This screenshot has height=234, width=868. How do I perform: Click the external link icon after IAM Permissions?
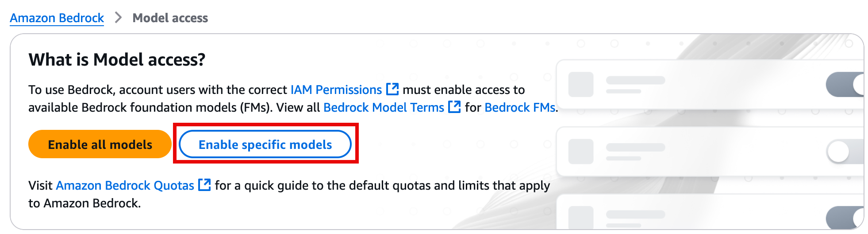pyautogui.click(x=392, y=89)
